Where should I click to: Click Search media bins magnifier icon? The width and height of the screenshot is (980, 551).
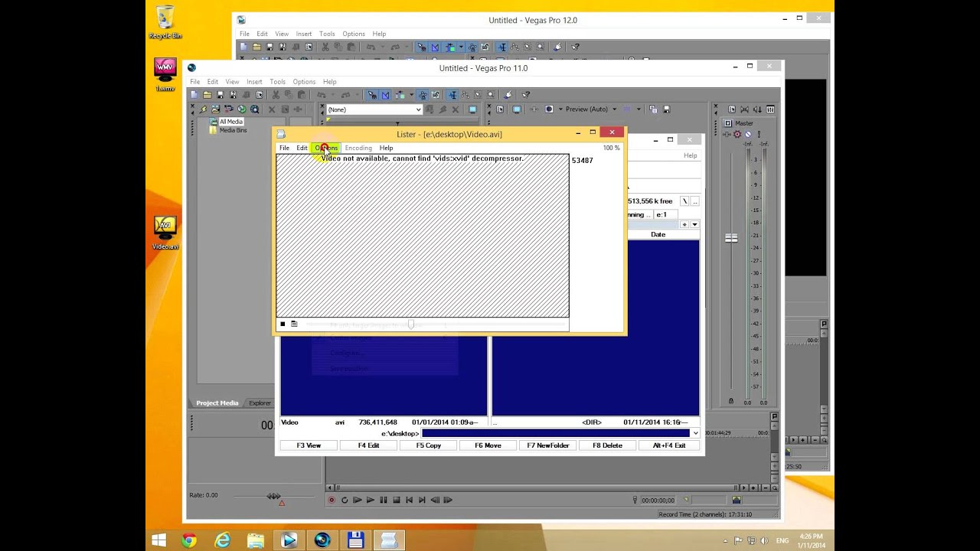pyautogui.click(x=255, y=109)
